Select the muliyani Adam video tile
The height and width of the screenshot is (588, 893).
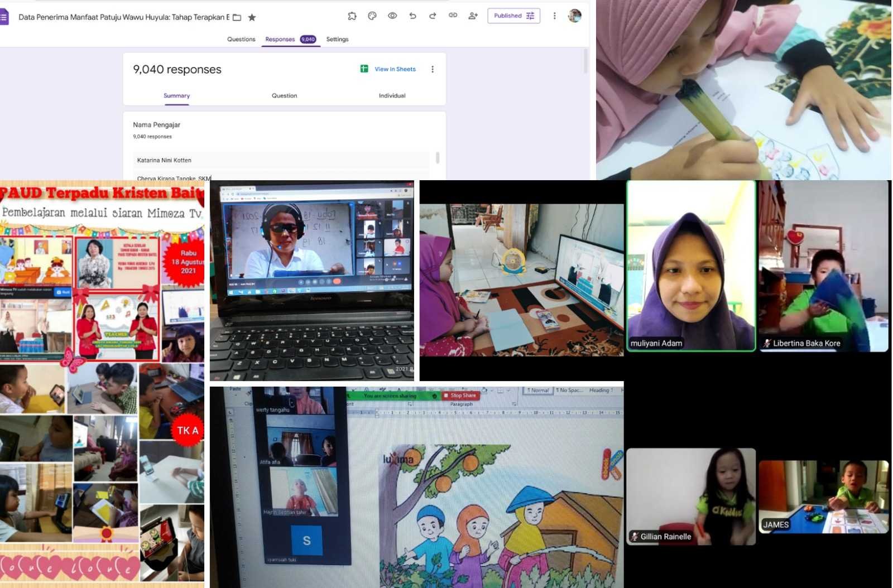pos(691,266)
